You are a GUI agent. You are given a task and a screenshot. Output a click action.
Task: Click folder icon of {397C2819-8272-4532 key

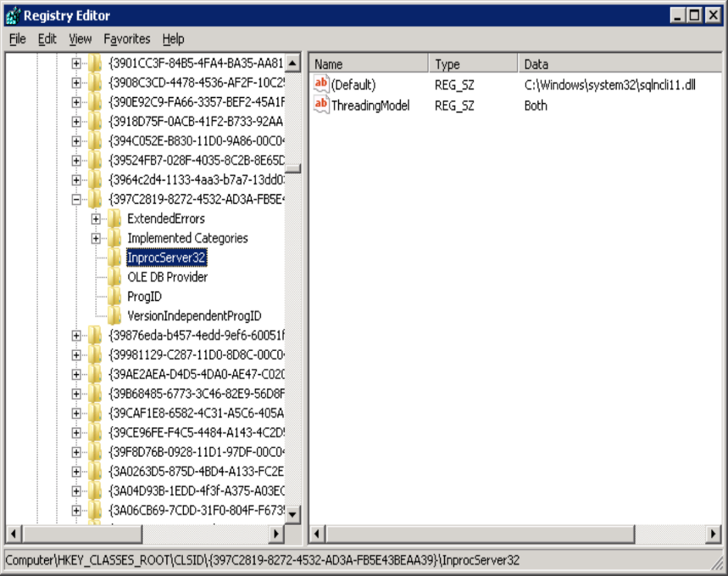(x=94, y=199)
